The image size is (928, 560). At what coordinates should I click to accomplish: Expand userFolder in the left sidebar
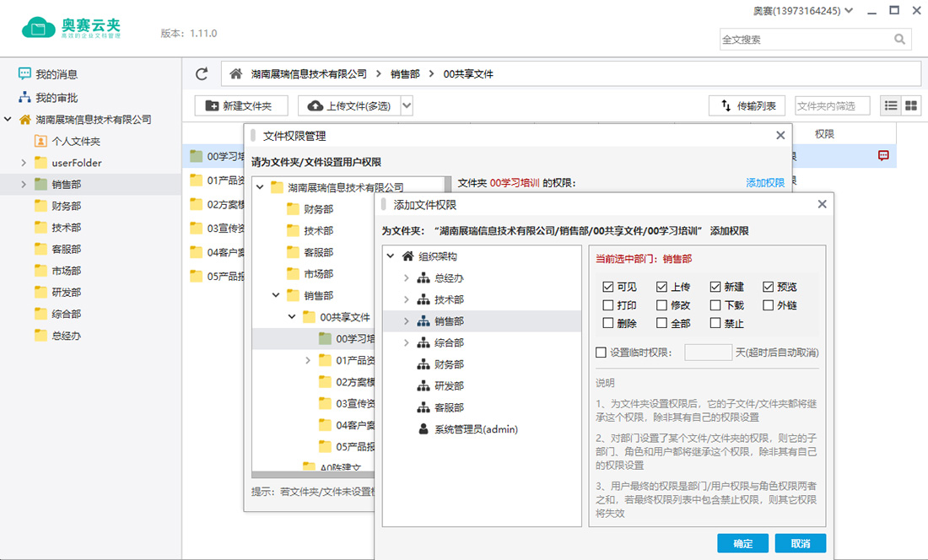tap(24, 163)
